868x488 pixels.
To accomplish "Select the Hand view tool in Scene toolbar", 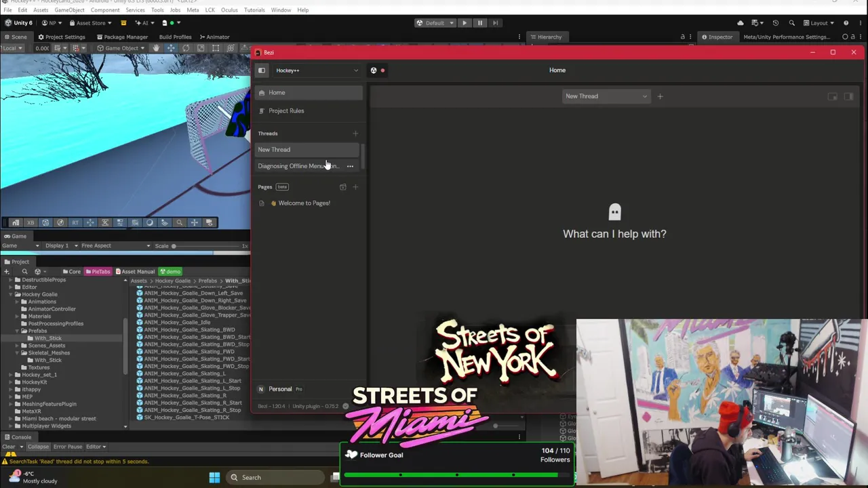I will pyautogui.click(x=156, y=48).
